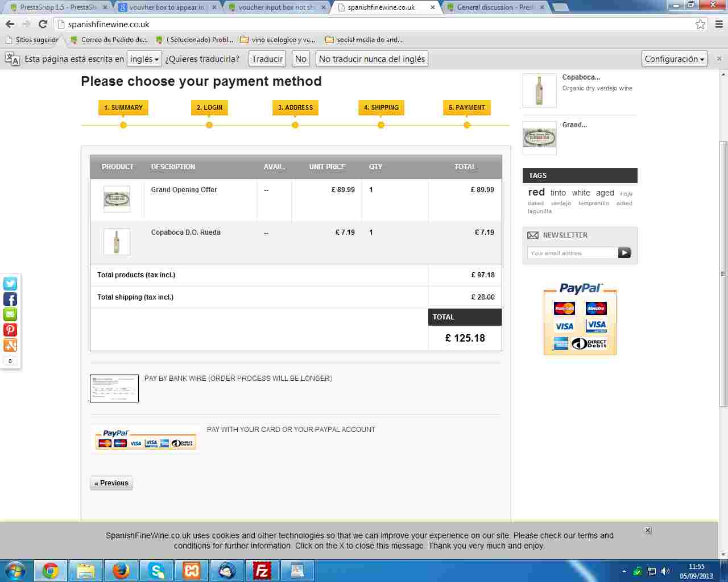The height and width of the screenshot is (582, 728).
Task: Click the Copaboca bottle thumbnail in sidebar
Action: 539,90
